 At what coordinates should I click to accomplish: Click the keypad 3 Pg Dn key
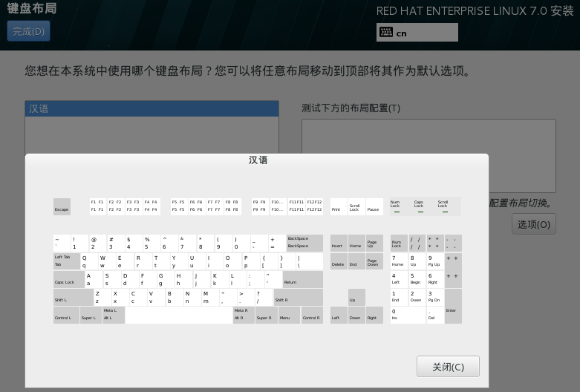pos(435,297)
